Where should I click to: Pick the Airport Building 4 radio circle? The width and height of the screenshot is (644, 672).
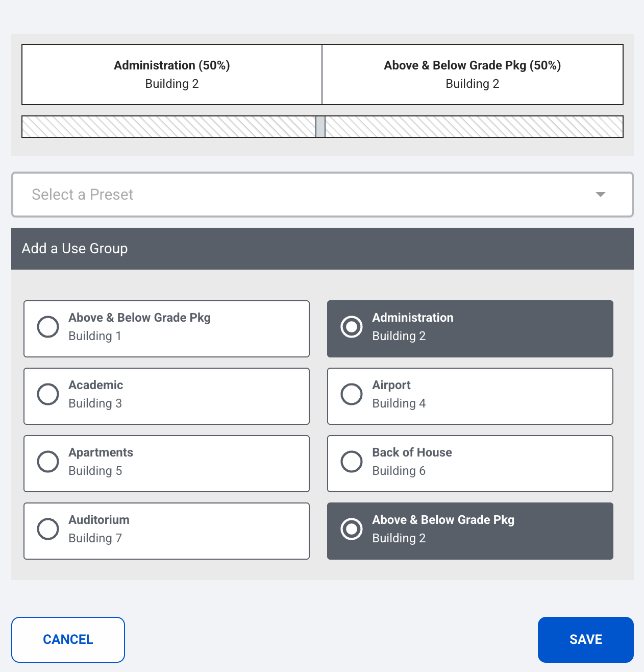352,394
